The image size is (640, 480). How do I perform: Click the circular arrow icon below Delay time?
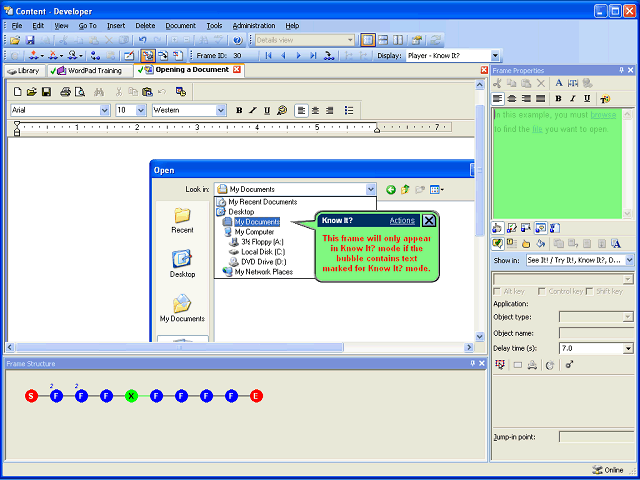click(550, 365)
